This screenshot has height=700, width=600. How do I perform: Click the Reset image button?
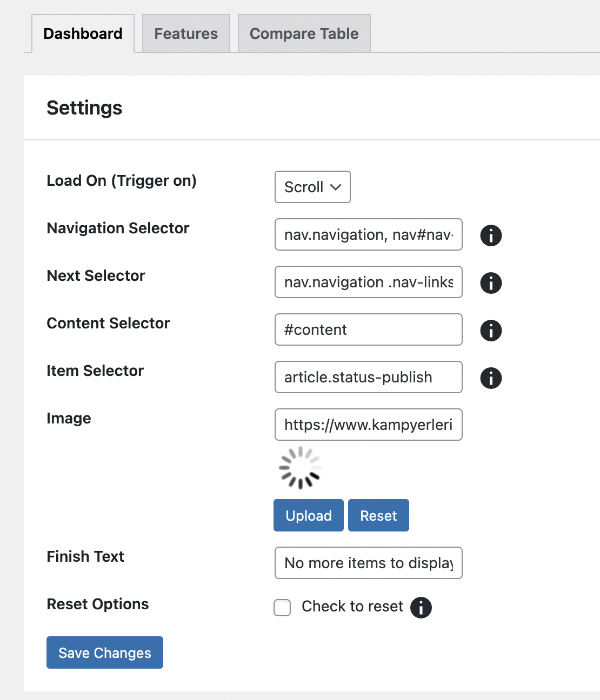pos(378,515)
